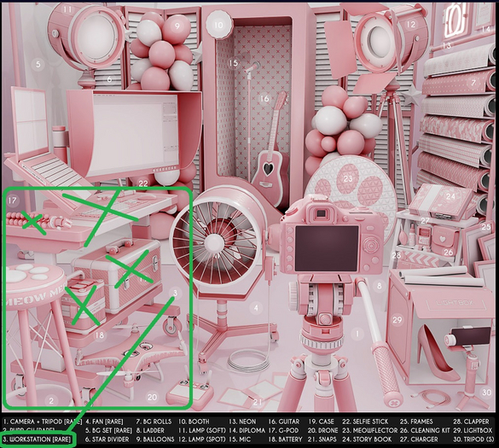Click the neon camera sign marked 13
This screenshot has width=499, height=448.
pyautogui.click(x=455, y=20)
